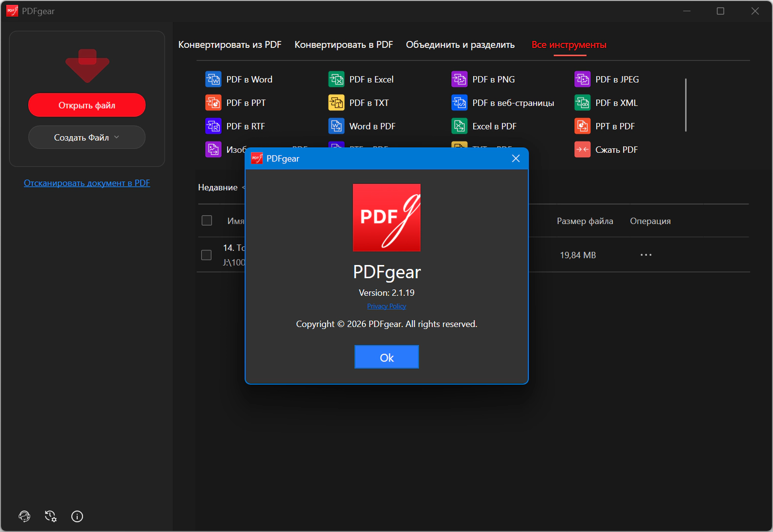Click the Операция column header

(x=650, y=221)
